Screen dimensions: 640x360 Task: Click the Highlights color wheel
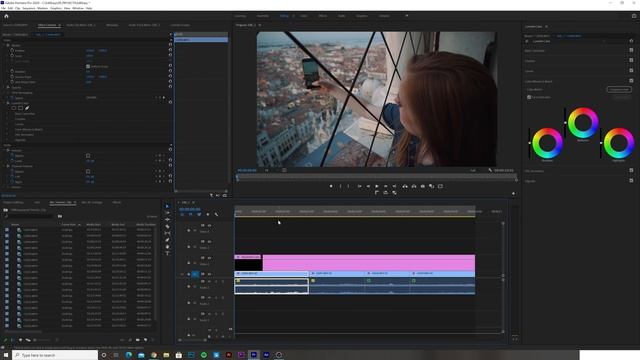tap(619, 143)
